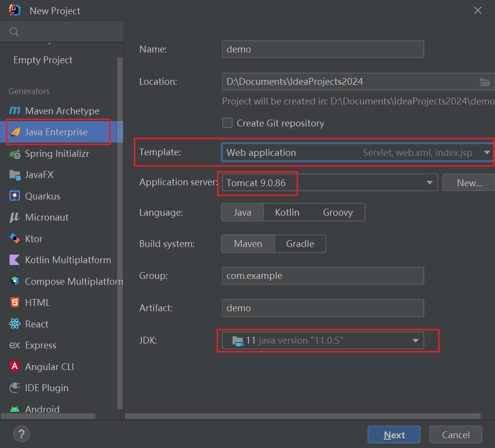Click the JDK folder icon in dropdown

(237, 341)
